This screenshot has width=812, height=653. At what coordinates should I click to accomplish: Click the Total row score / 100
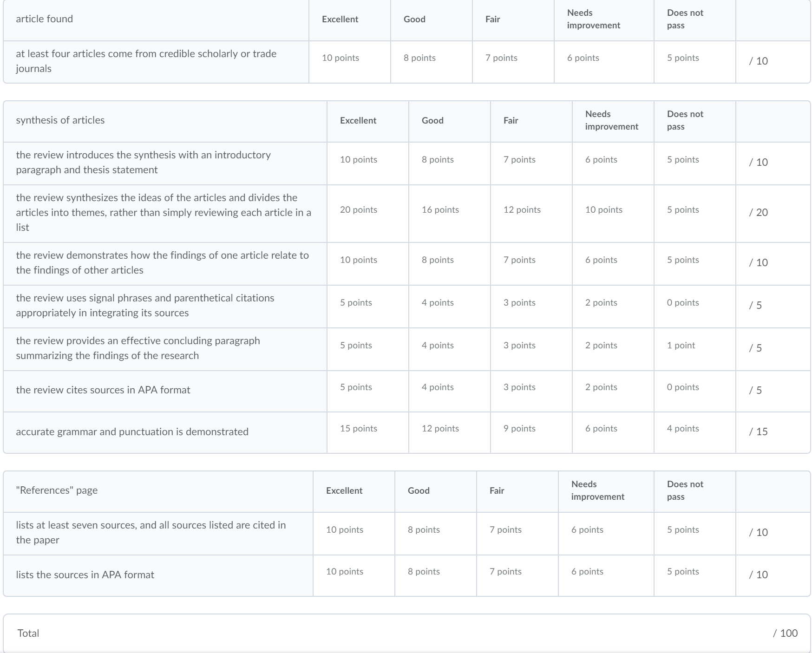tap(785, 633)
